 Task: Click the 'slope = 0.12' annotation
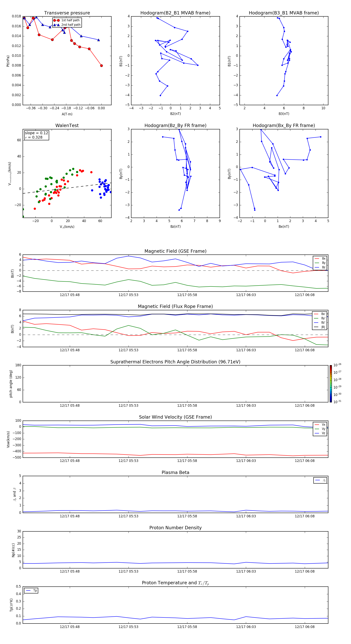[x=36, y=133]
